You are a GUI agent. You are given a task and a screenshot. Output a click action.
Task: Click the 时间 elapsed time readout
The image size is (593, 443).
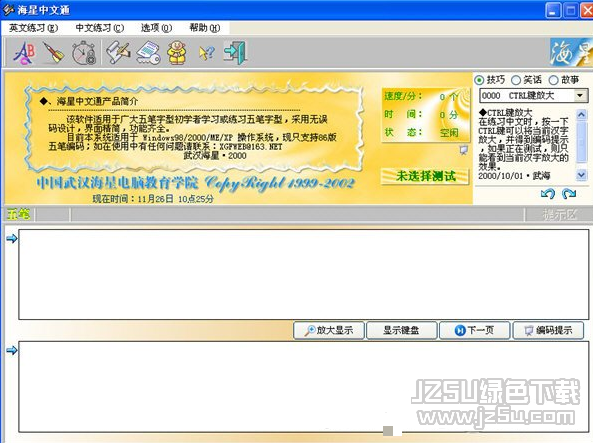pos(422,114)
